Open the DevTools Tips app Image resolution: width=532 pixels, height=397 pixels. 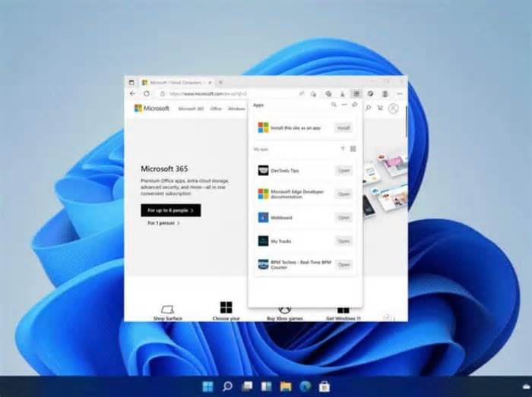pyautogui.click(x=344, y=170)
